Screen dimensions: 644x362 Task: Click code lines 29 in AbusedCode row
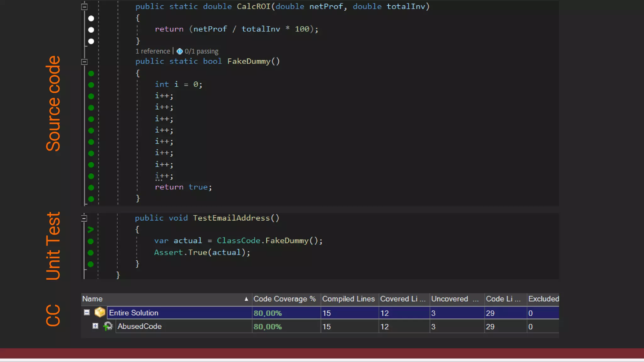click(x=490, y=327)
